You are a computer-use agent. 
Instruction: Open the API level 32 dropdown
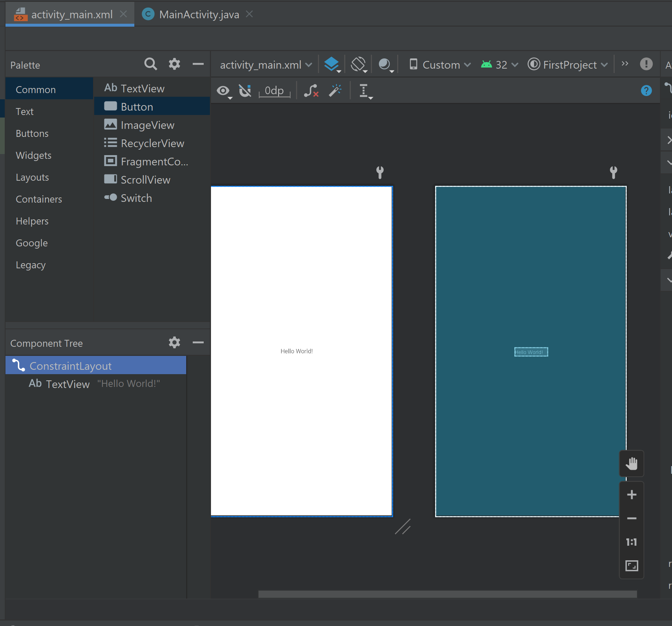(x=499, y=65)
